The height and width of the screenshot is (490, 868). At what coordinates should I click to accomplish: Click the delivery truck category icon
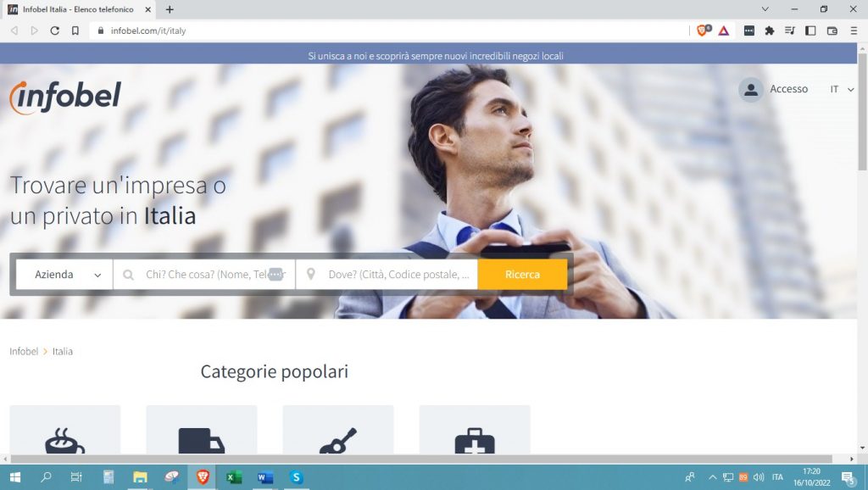click(x=201, y=441)
